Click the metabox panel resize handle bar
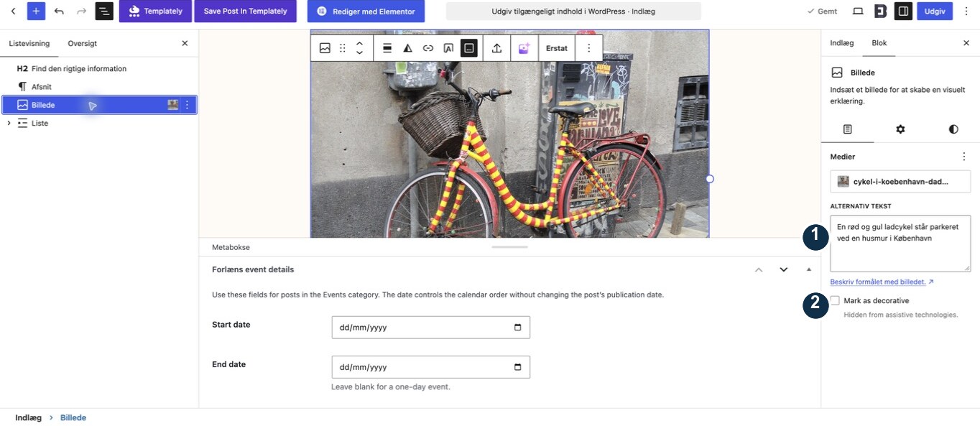Screen dimensions: 980x426 pos(510,247)
